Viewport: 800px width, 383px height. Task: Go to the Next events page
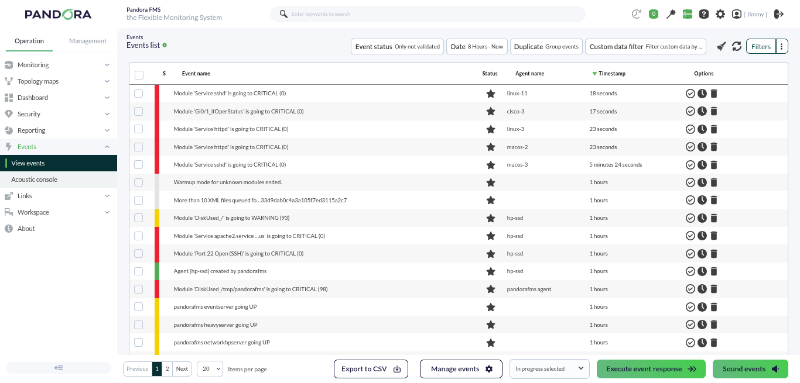[182, 369]
